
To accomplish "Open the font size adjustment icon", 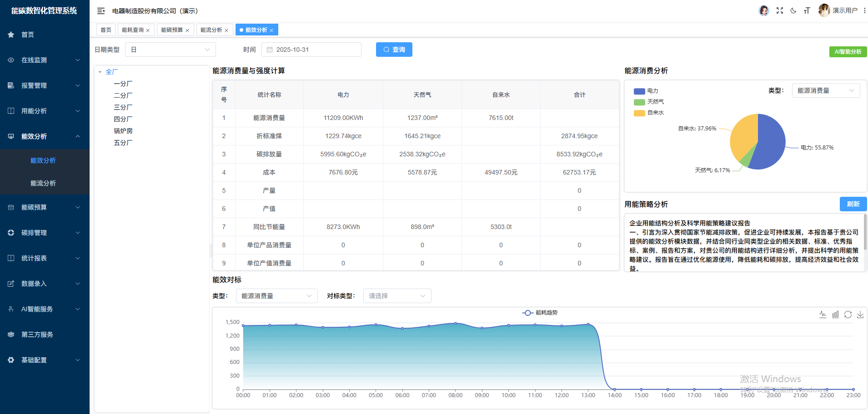I will coord(807,10).
